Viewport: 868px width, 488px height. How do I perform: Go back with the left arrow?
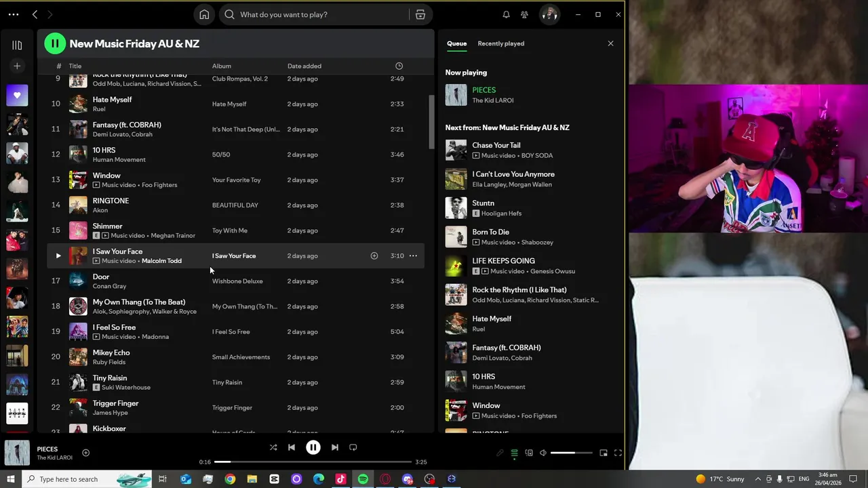[x=35, y=14]
